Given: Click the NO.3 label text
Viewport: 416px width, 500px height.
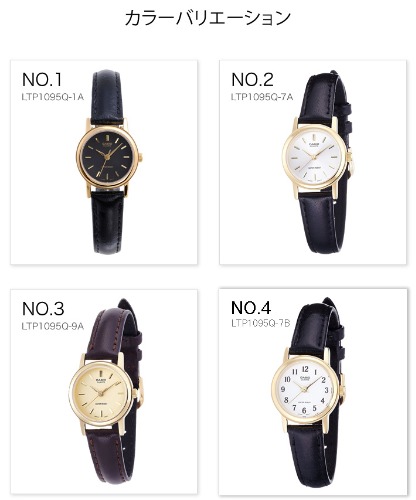Looking at the screenshot, I should click(x=43, y=309).
